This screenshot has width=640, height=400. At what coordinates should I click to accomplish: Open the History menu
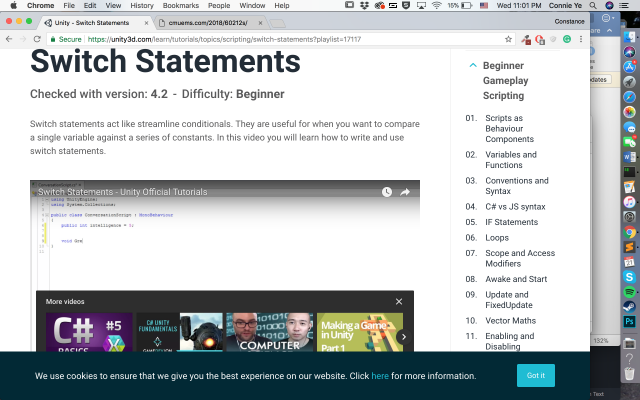tap(142, 5)
